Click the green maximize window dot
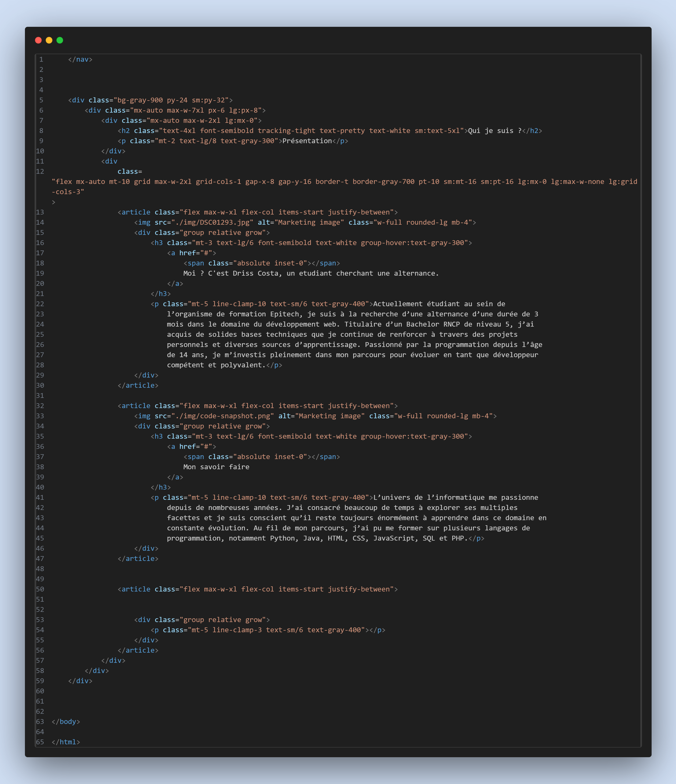 [60, 40]
